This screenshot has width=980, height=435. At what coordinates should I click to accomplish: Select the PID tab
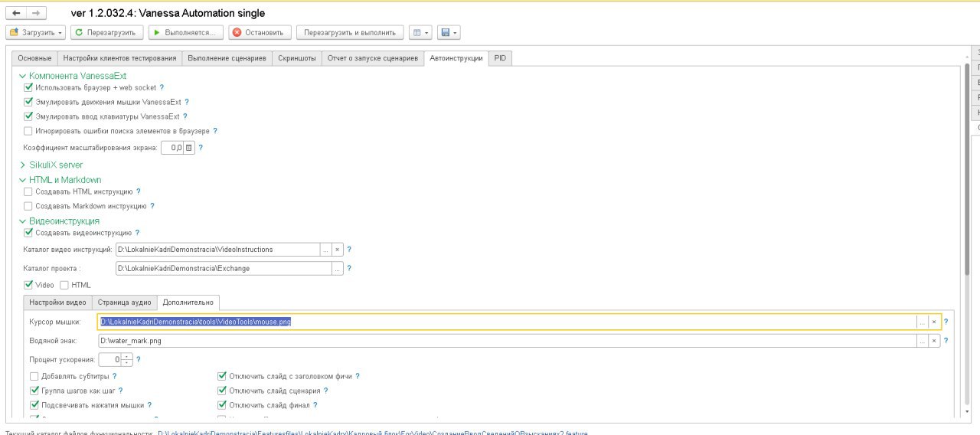500,58
